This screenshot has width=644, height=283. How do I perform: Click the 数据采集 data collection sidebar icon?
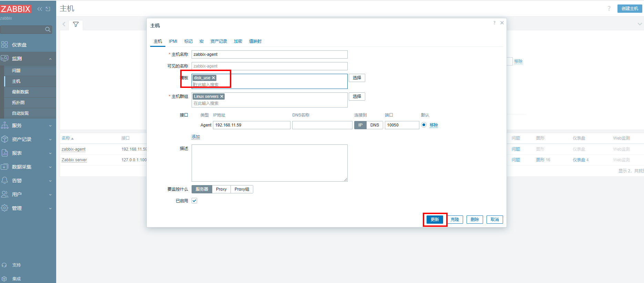(x=4, y=166)
